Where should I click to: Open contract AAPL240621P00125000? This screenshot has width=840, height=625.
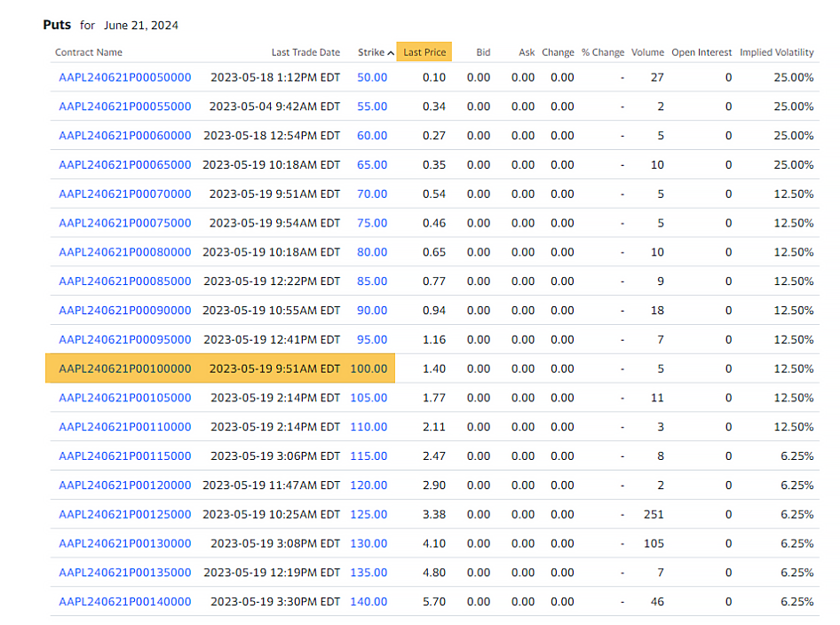point(125,514)
